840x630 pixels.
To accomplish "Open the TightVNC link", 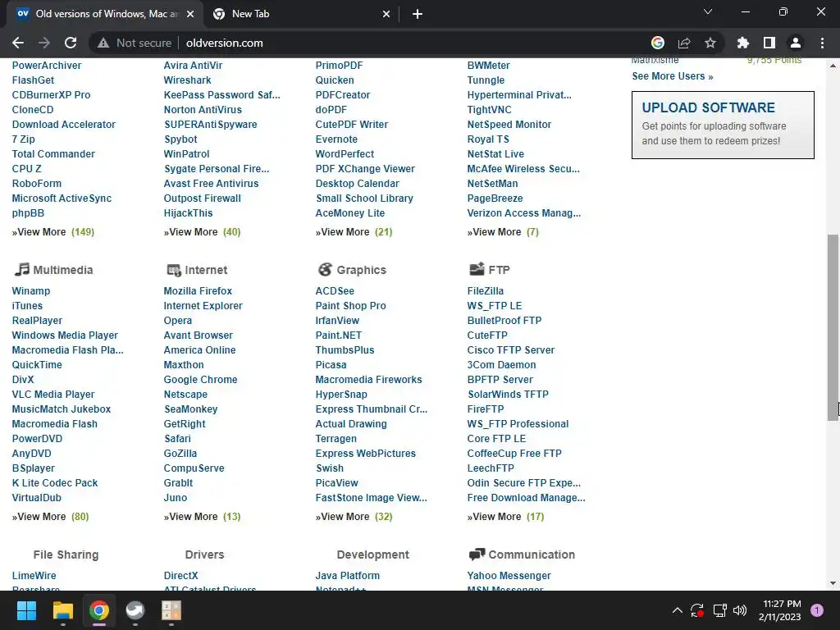I will pyautogui.click(x=489, y=110).
